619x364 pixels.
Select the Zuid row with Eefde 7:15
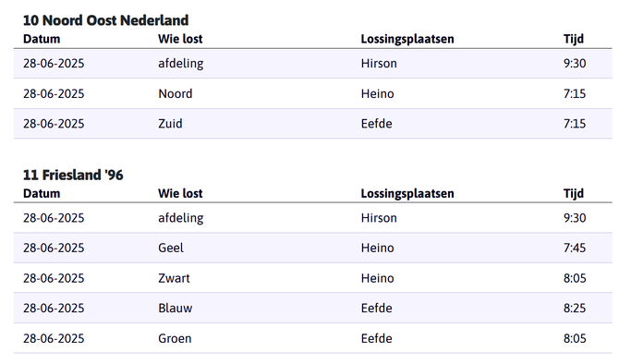(x=312, y=124)
